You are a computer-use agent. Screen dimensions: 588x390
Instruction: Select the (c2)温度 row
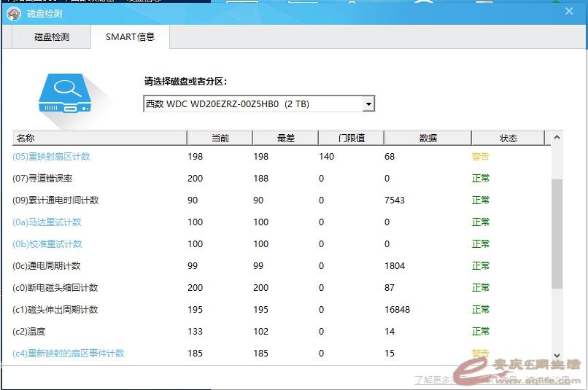(x=29, y=332)
